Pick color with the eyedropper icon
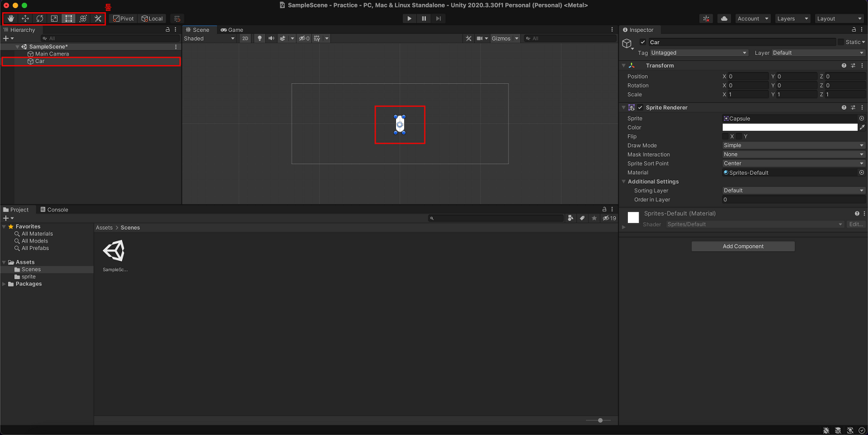This screenshot has height=435, width=868. pyautogui.click(x=863, y=127)
